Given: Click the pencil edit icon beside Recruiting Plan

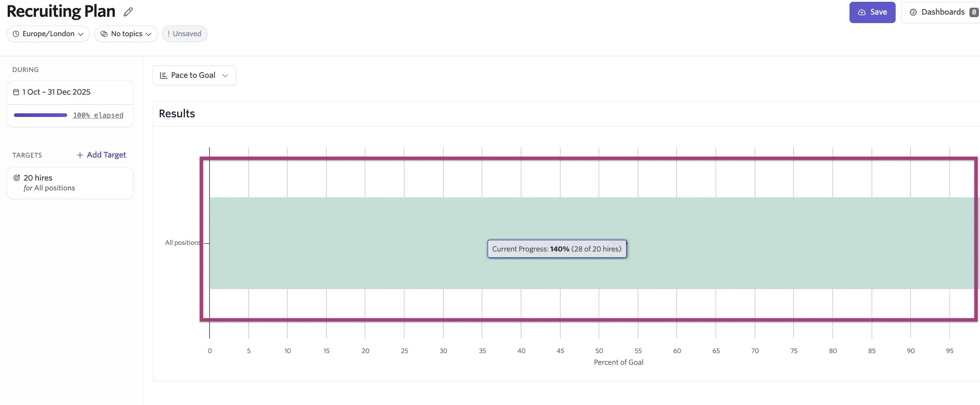Looking at the screenshot, I should 128,12.
